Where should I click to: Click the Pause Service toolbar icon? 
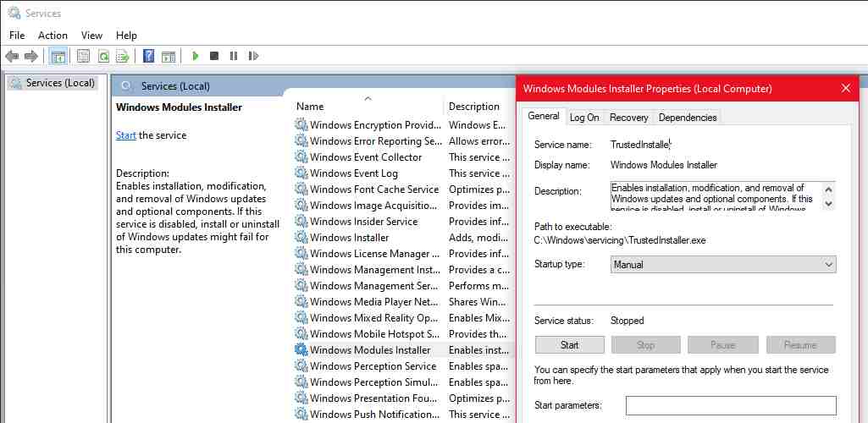[234, 56]
